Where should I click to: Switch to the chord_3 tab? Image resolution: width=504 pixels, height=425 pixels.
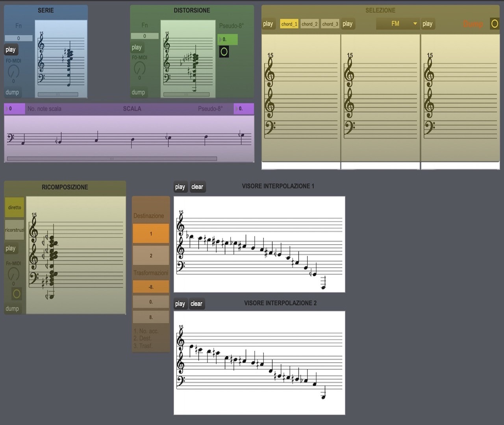(330, 24)
